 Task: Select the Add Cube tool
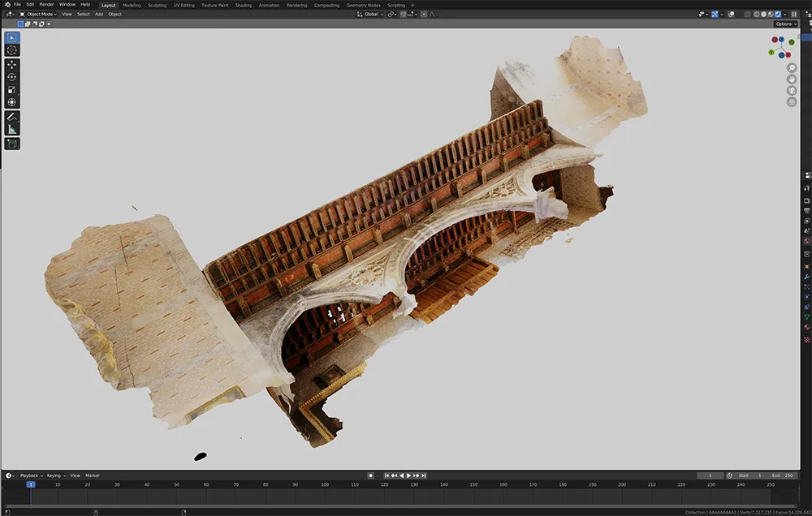click(x=12, y=144)
